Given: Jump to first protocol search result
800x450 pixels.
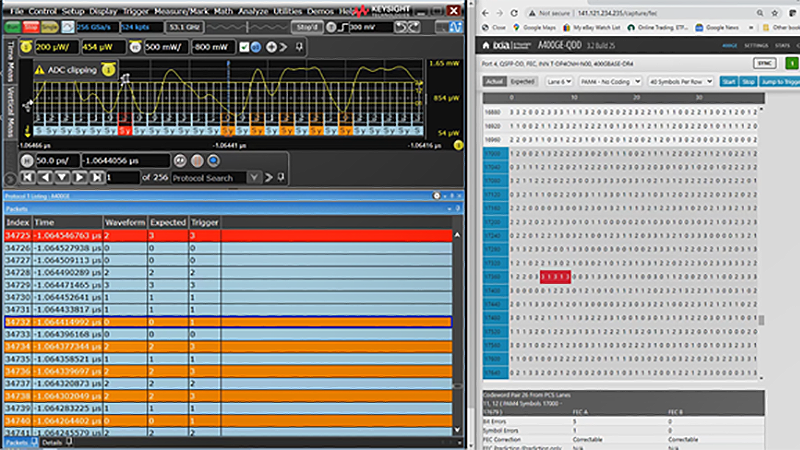Looking at the screenshot, I should pos(28,177).
